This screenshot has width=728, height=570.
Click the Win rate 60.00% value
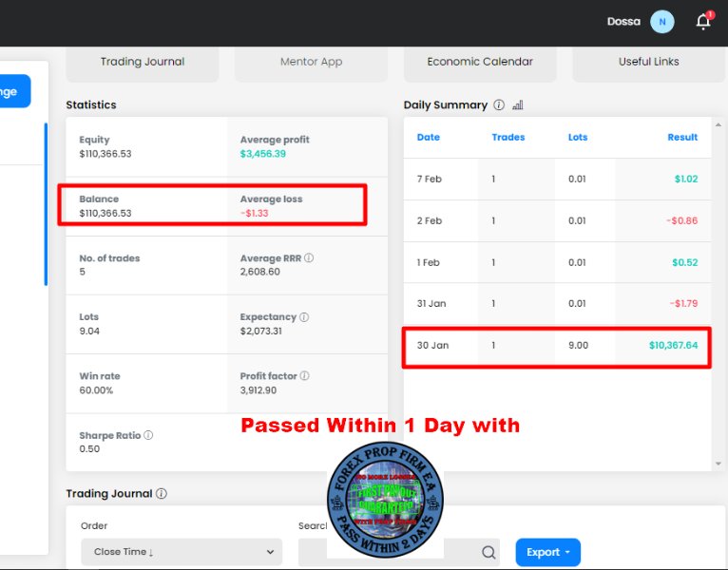tap(96, 389)
